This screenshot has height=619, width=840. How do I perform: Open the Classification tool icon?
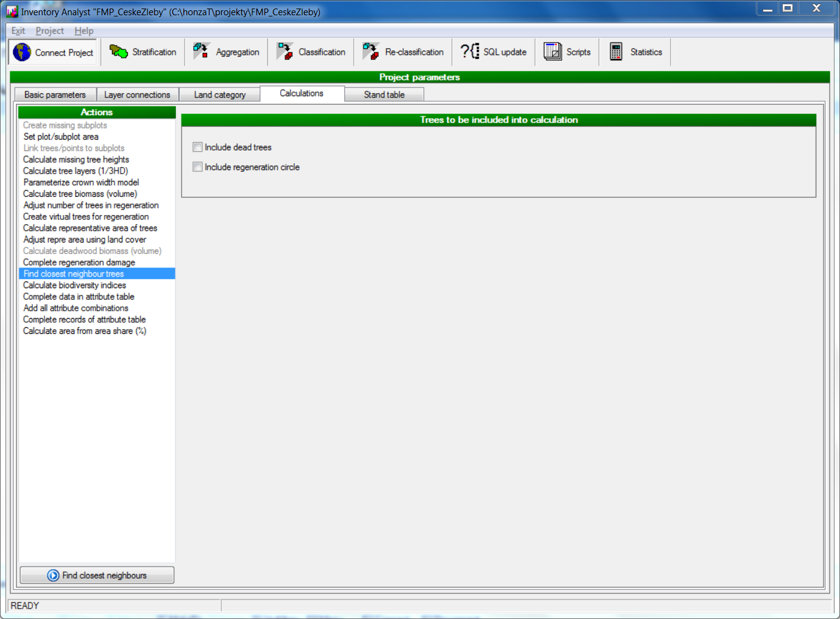click(284, 52)
